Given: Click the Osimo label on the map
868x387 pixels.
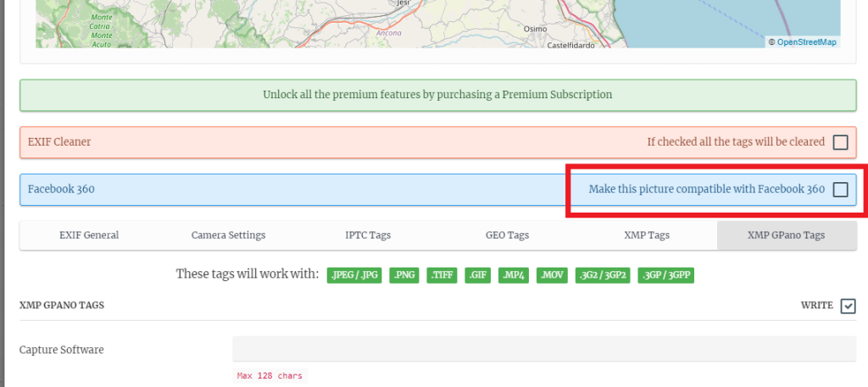Looking at the screenshot, I should (x=535, y=29).
